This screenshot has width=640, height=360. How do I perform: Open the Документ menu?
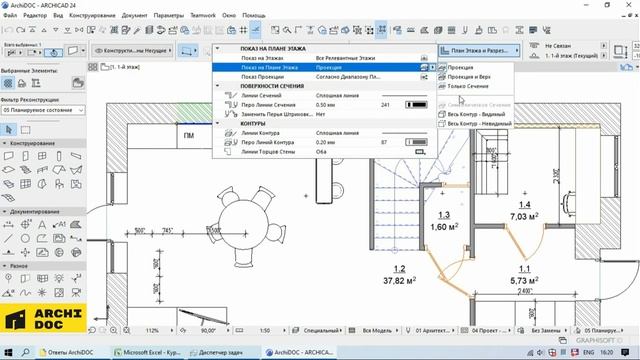(134, 16)
